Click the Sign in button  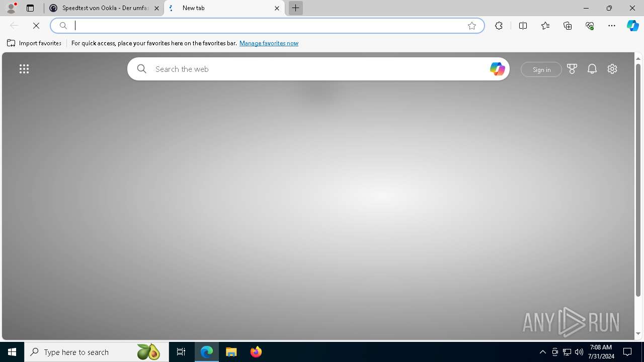(x=541, y=69)
